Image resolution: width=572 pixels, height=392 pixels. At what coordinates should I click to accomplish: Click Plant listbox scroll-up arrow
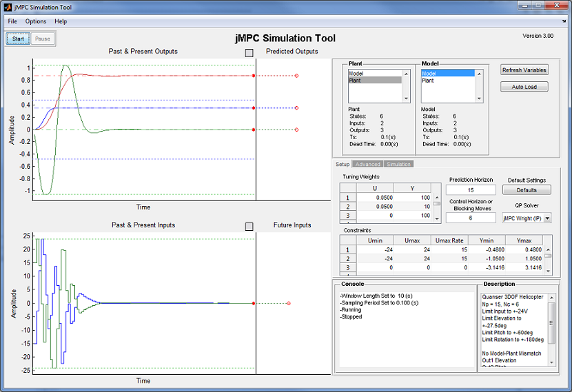[x=406, y=74]
